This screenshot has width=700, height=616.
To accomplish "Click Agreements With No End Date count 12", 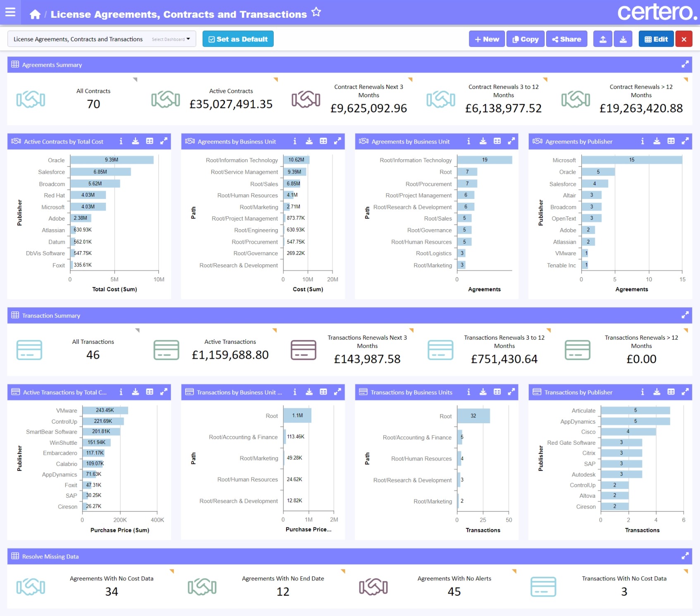I will click(x=283, y=592).
